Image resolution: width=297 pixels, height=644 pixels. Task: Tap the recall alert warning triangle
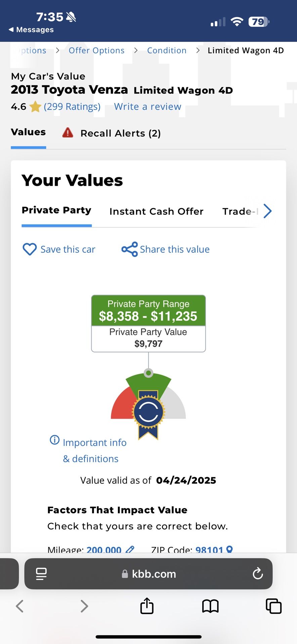point(68,133)
